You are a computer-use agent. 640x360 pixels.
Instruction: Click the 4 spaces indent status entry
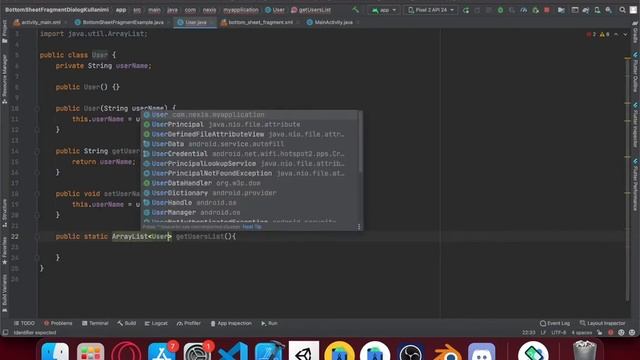pos(582,333)
